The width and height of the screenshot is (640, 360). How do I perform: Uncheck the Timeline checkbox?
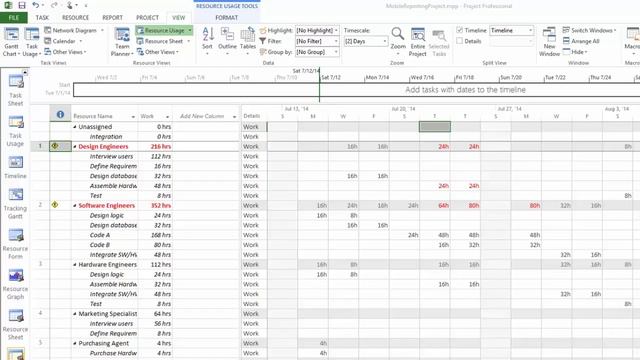point(460,30)
